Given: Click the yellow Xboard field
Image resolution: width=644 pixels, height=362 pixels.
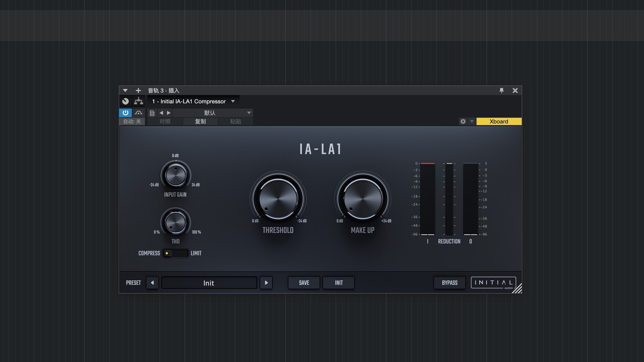Looking at the screenshot, I should (499, 121).
